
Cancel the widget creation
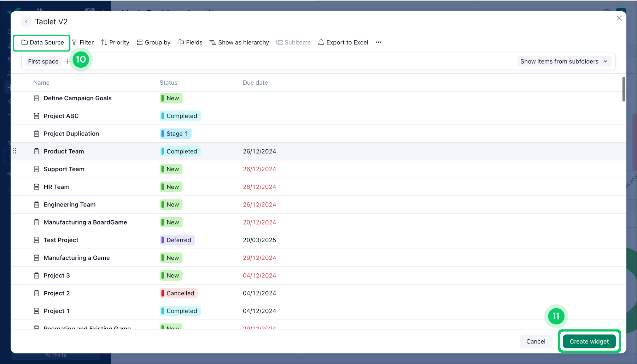pos(536,341)
